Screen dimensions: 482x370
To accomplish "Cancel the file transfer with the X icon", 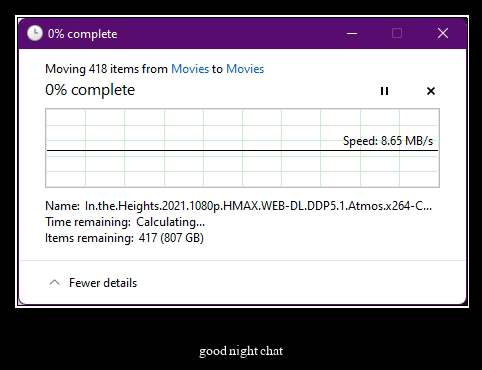I will click(431, 91).
